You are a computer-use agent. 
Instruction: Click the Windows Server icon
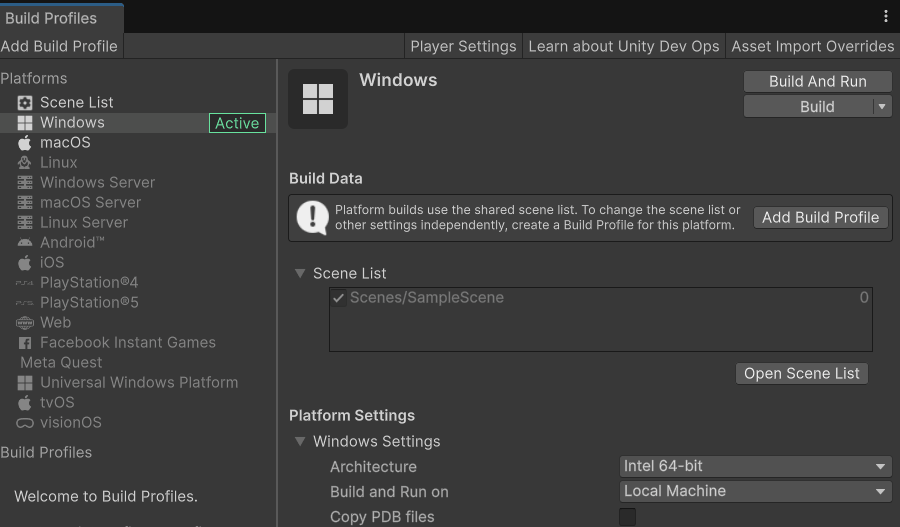(25, 183)
